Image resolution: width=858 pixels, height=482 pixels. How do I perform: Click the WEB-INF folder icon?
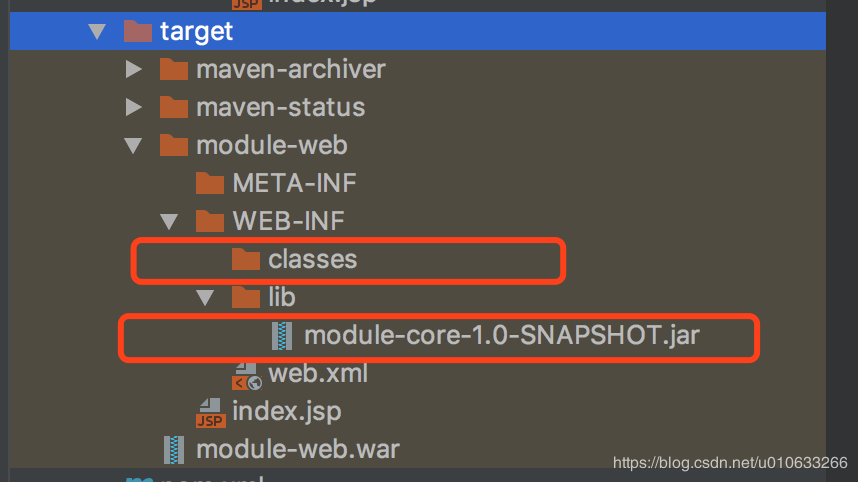tap(209, 221)
